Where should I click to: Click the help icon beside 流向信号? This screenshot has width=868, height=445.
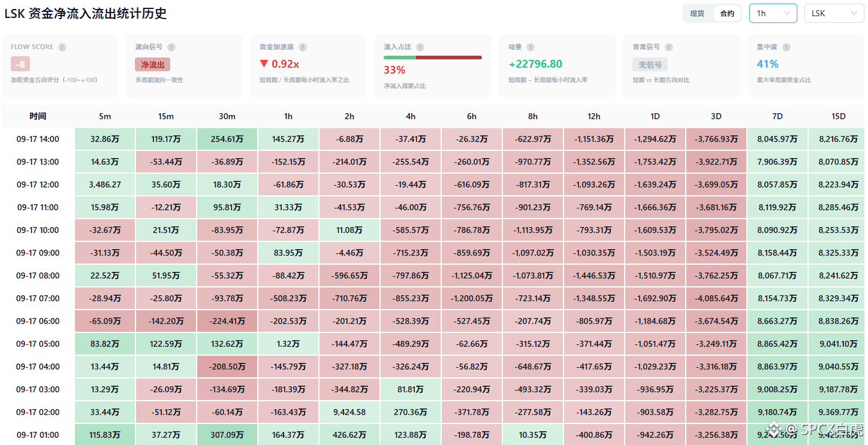click(171, 47)
